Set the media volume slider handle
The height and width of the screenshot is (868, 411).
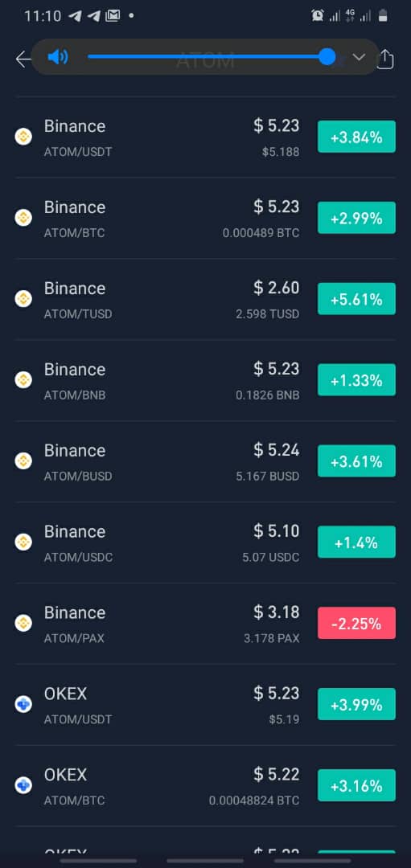point(327,56)
